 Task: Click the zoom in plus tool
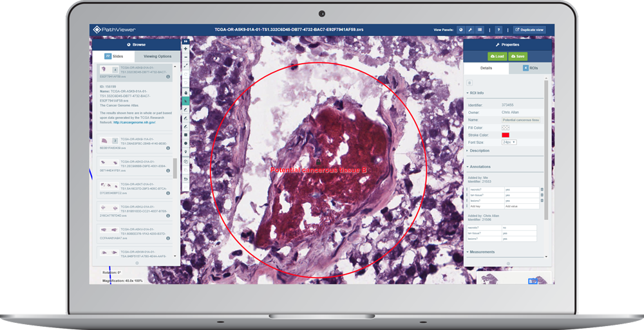185,48
